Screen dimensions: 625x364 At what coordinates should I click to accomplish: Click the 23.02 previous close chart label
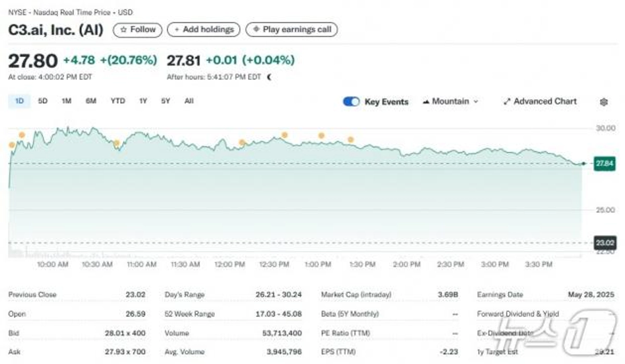point(604,242)
